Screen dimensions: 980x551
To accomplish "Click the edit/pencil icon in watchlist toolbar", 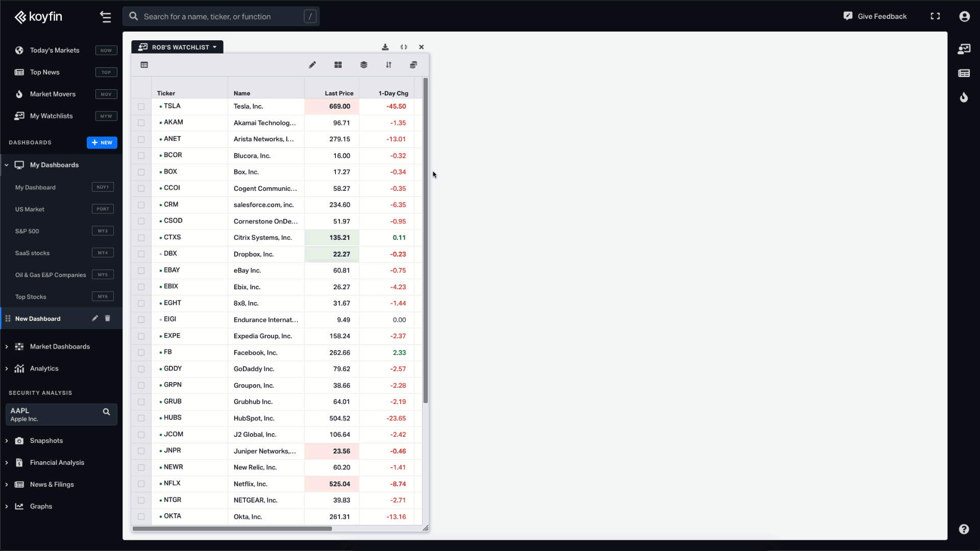I will click(312, 65).
